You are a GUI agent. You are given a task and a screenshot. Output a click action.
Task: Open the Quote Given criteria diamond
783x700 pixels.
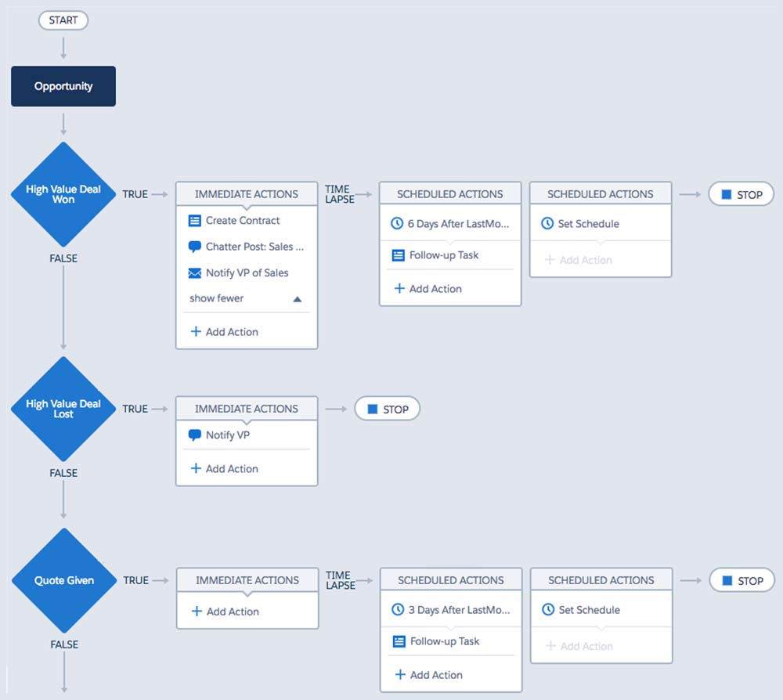pyautogui.click(x=63, y=580)
